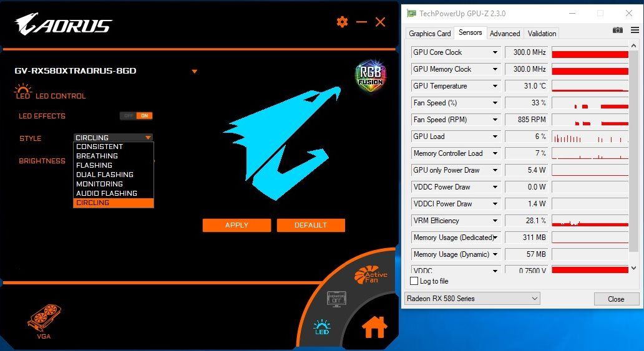The image size is (644, 351).
Task: Open RGB Fusion icon
Action: (x=370, y=75)
